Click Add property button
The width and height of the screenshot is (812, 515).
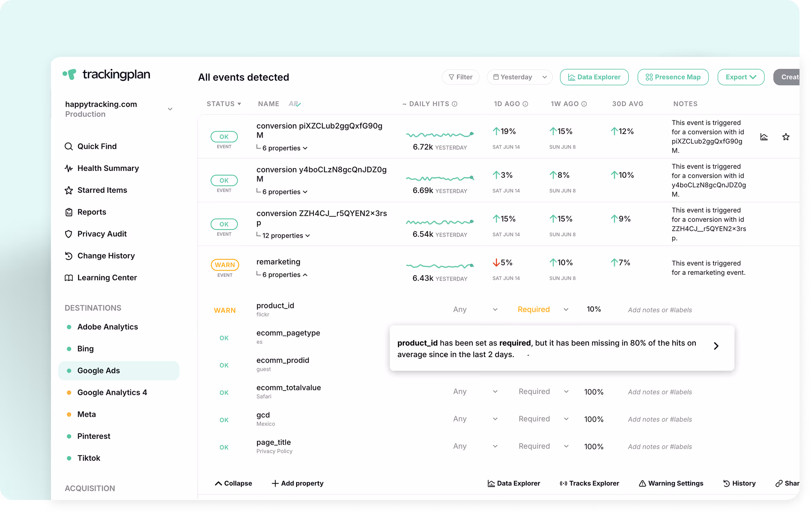coord(297,483)
